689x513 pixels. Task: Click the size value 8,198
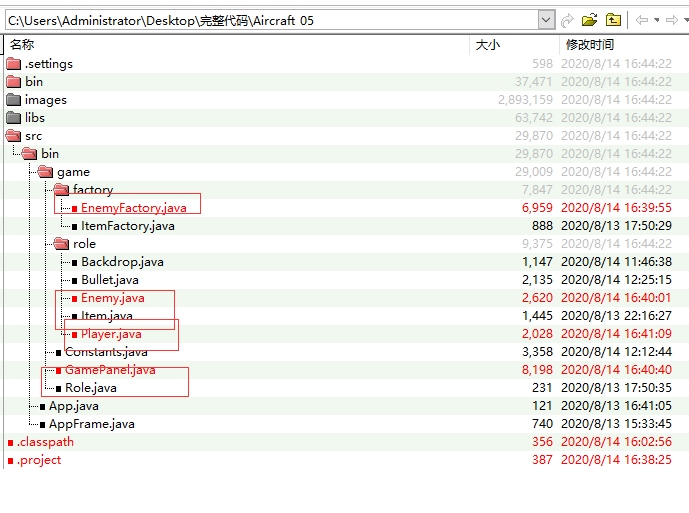(537, 370)
